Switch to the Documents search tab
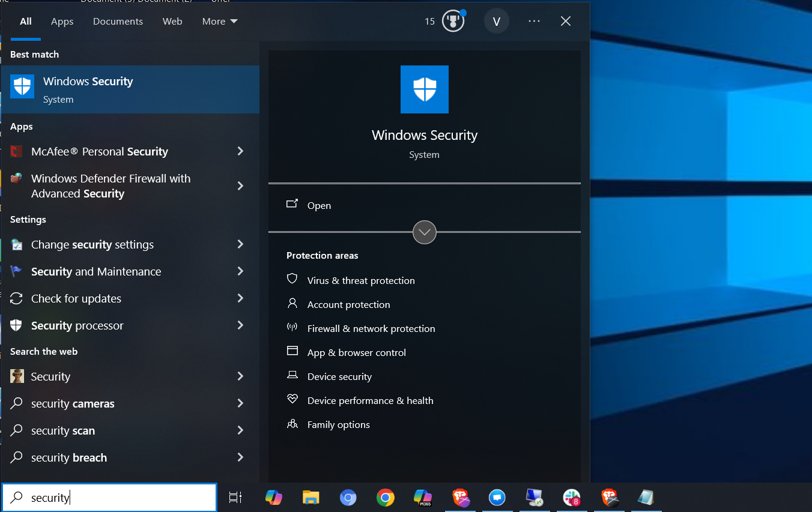Viewport: 812px width, 512px height. (x=118, y=21)
